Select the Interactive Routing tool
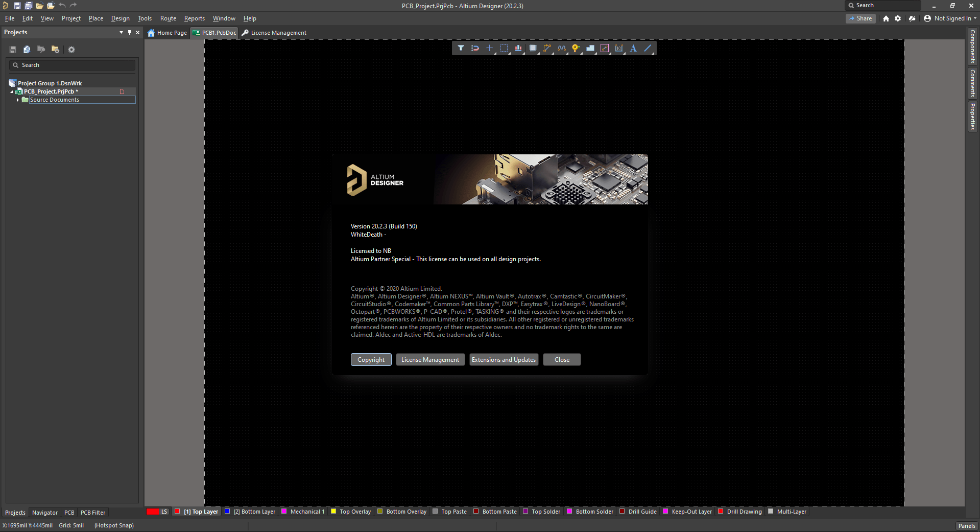The image size is (980, 532). tap(547, 48)
